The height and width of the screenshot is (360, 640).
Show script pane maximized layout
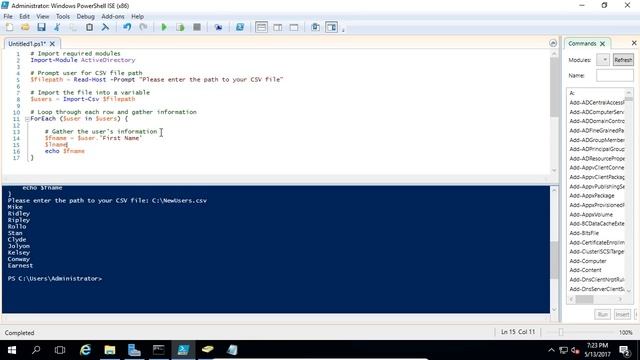point(294,27)
